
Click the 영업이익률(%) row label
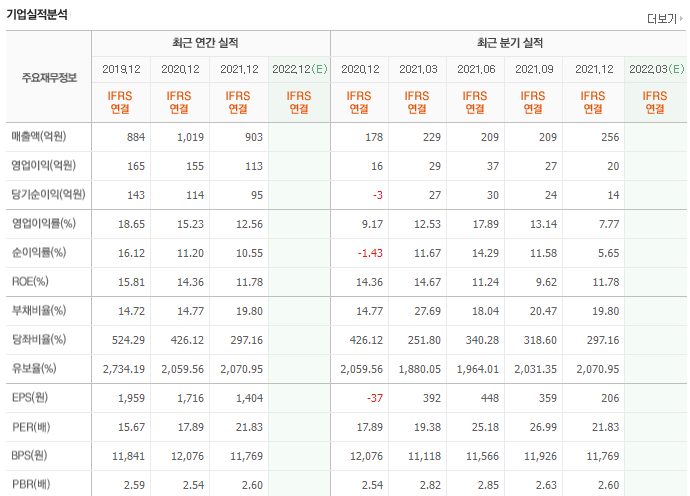click(44, 224)
